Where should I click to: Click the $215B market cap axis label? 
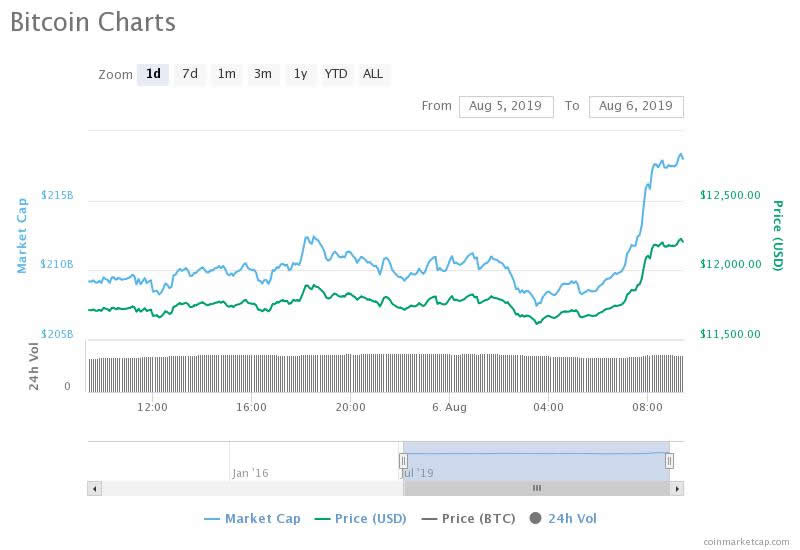point(57,195)
